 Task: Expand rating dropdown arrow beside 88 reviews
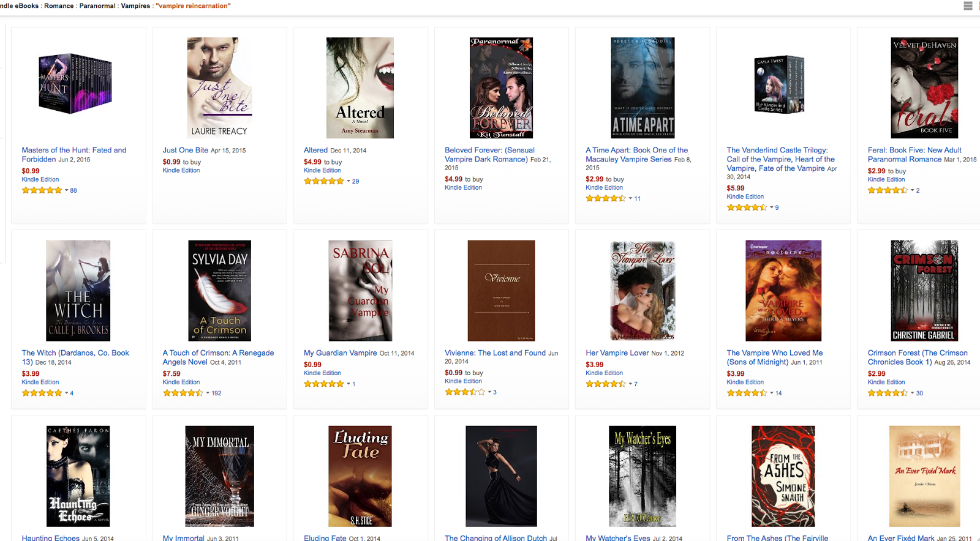pos(66,190)
